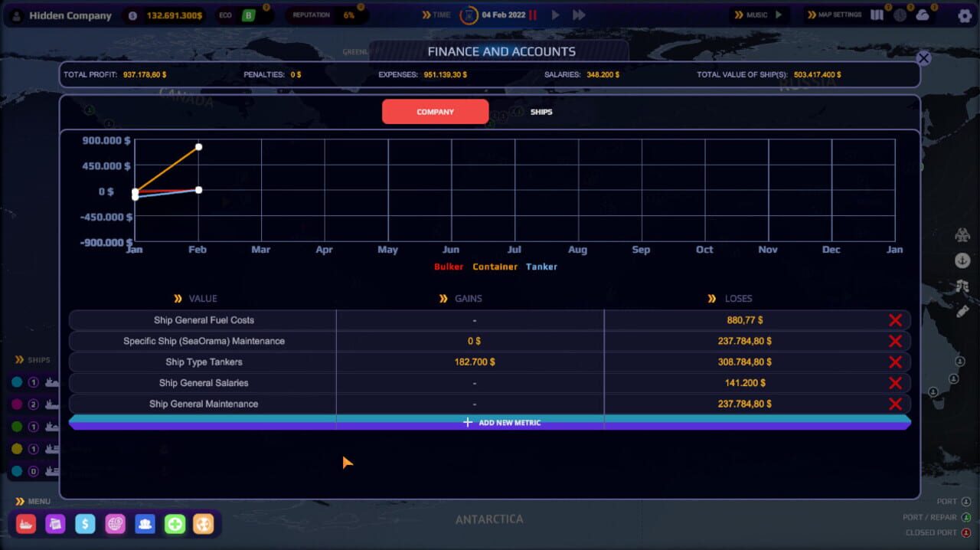Open the settings gear icon
The image size is (980, 550).
click(965, 15)
